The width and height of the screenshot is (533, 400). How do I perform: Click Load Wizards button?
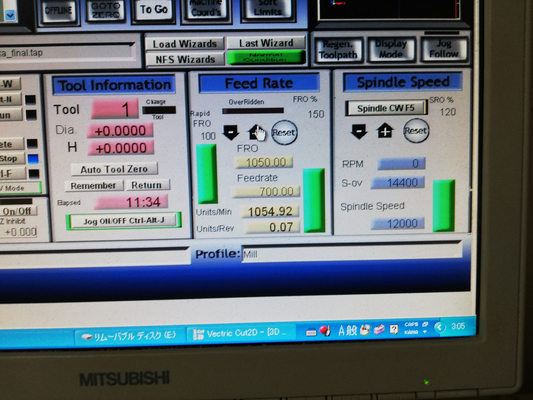point(185,44)
